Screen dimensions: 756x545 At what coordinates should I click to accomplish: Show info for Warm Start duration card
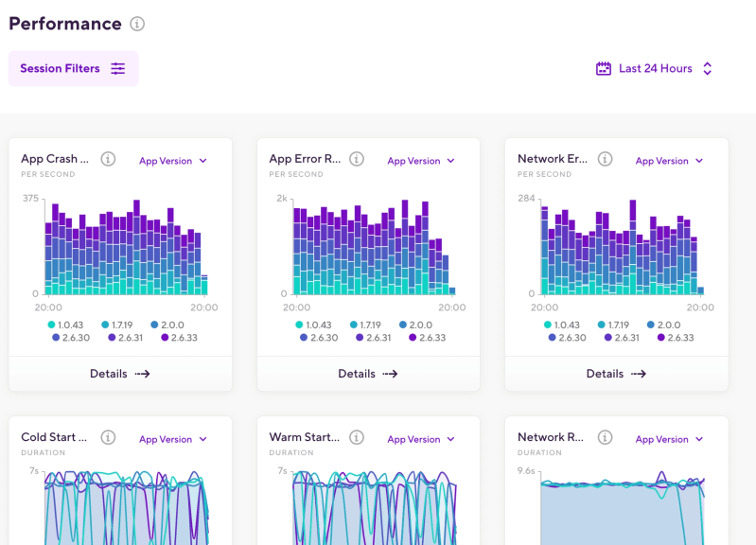pos(357,437)
